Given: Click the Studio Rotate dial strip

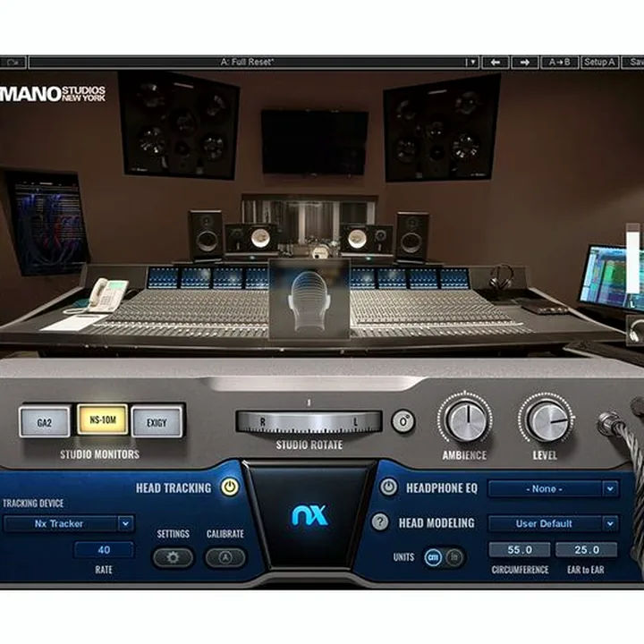Looking at the screenshot, I should [309, 422].
